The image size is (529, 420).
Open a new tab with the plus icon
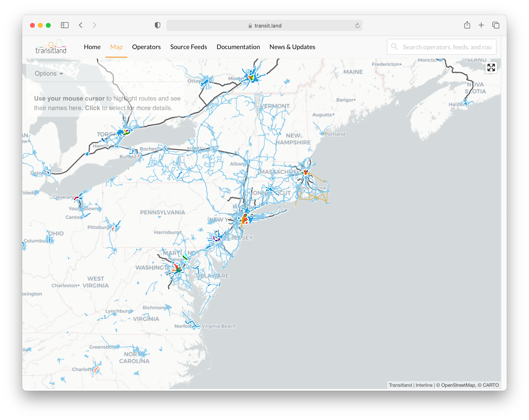(481, 25)
